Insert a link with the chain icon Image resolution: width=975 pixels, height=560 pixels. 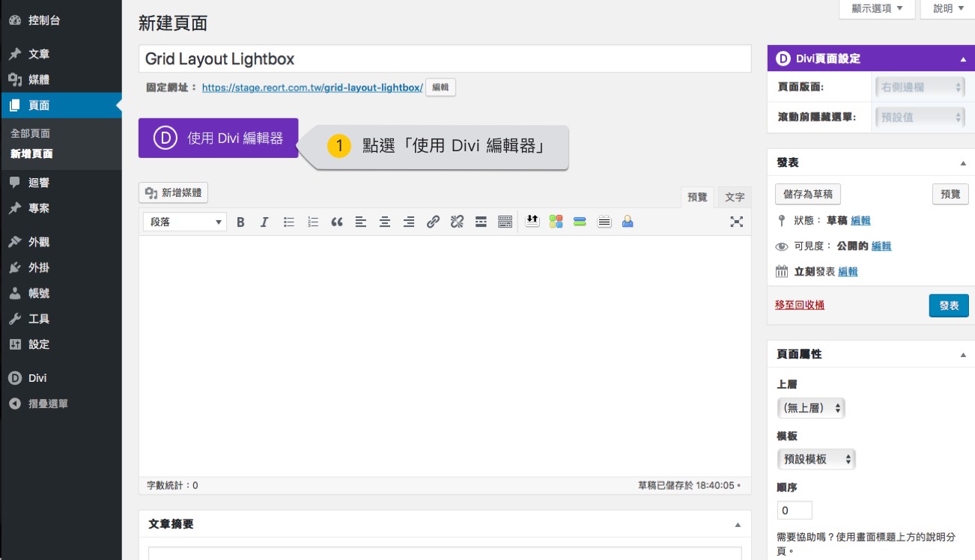point(433,222)
